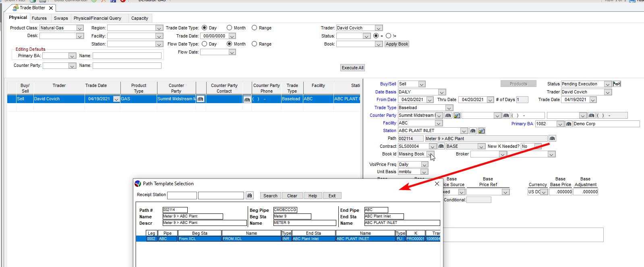Image resolution: width=644 pixels, height=267 pixels.
Task: Click Primary BA binoculars next to 1082
Action: [568, 124]
